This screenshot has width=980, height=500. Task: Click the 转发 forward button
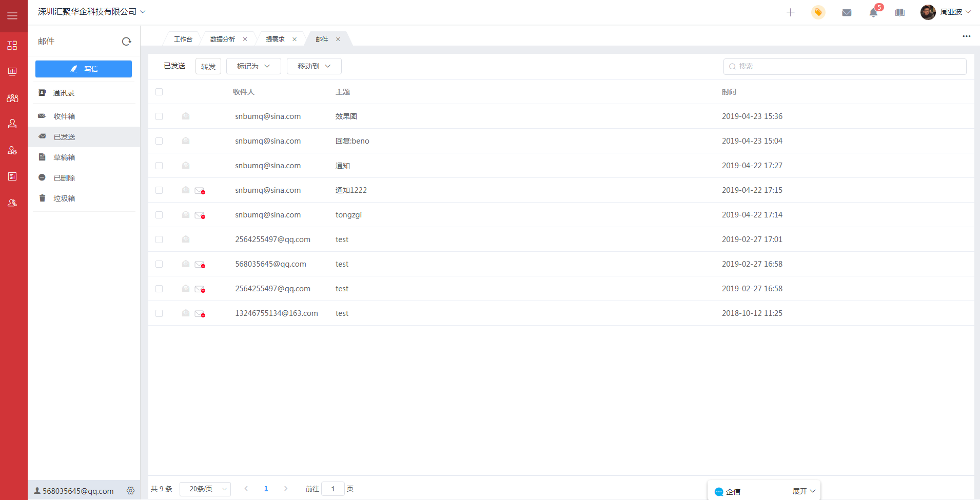click(x=208, y=66)
